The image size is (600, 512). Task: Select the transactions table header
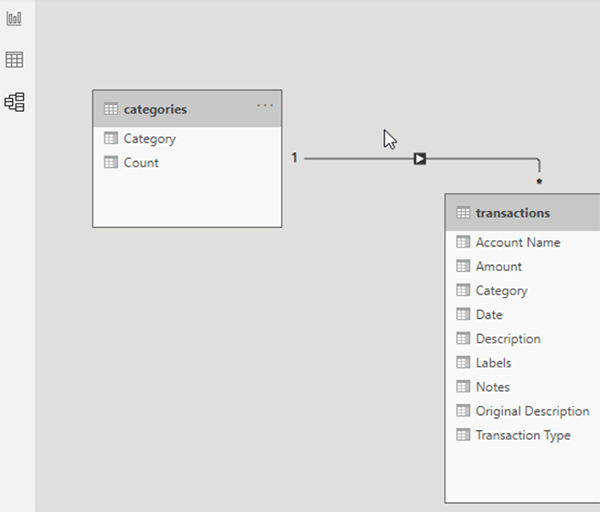(x=523, y=213)
